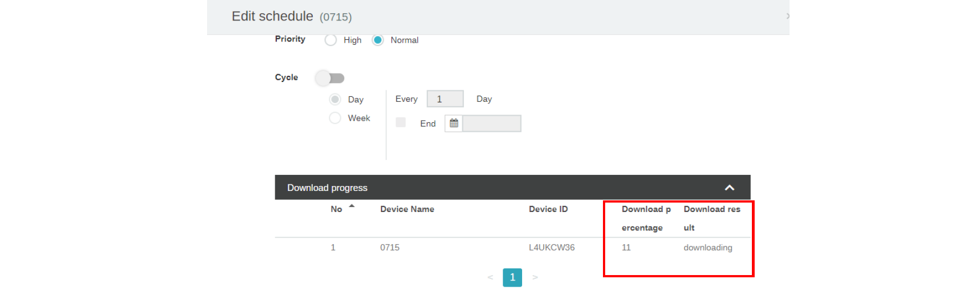
Task: Close the Edit schedule dialog
Action: 787,16
